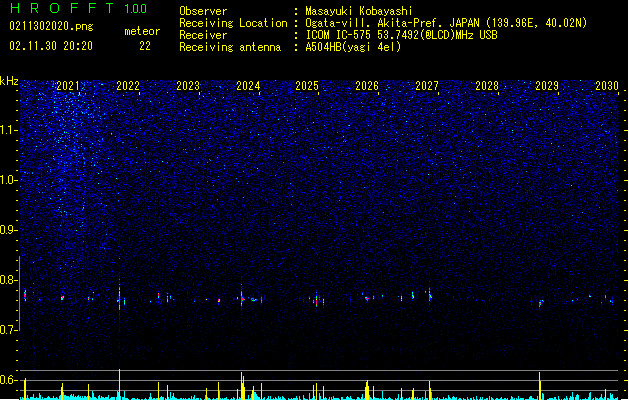Click the 2023 time marker
Viewport: 629px width, 400px height.
click(188, 86)
